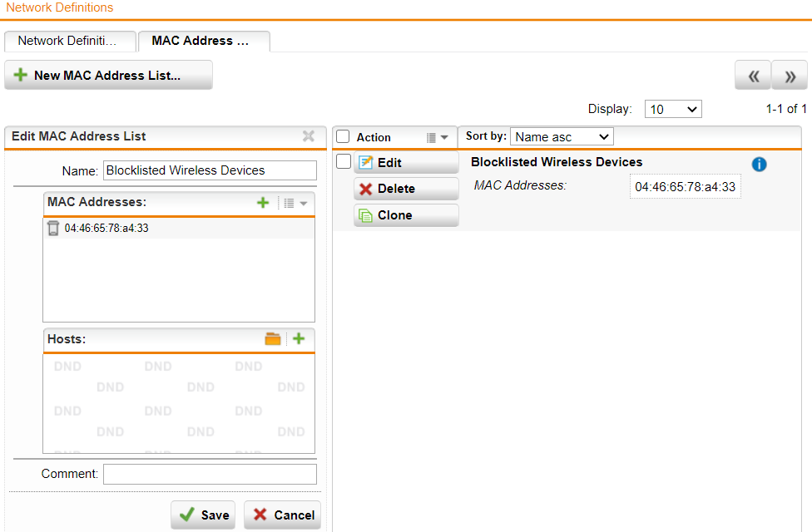Image resolution: width=812 pixels, height=532 pixels.
Task: Delete MAC 04:46:65:78:a4:33 via trash icon
Action: (52, 229)
